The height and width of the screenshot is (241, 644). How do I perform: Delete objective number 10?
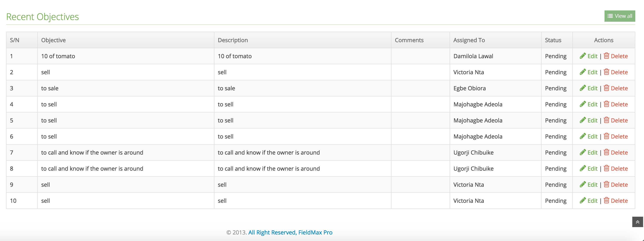point(619,201)
